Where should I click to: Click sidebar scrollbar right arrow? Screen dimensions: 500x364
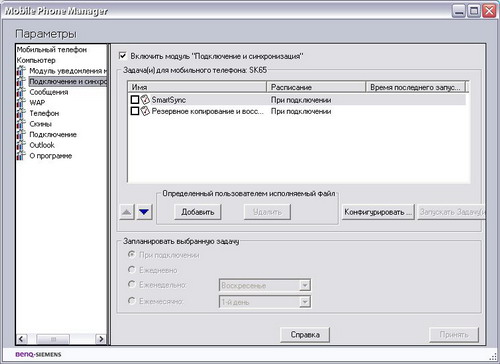click(101, 339)
